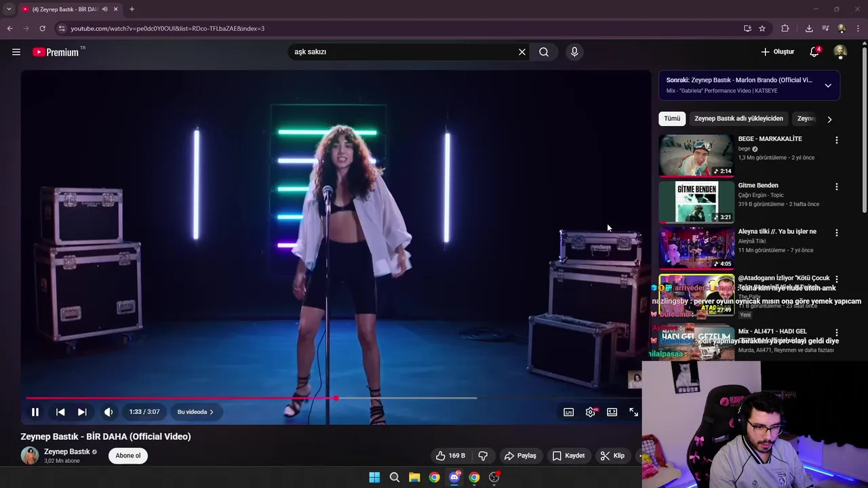
Task: Subscribe with 'Abone ol' button
Action: [x=128, y=455]
